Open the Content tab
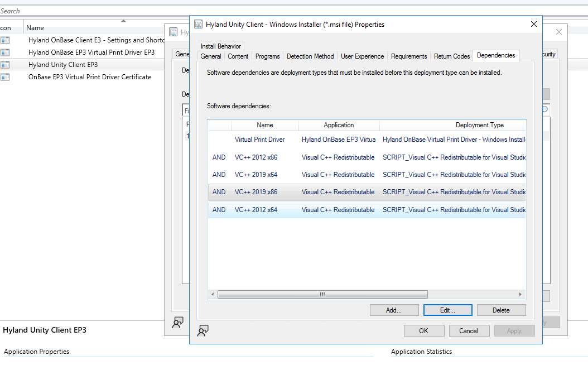 [238, 56]
